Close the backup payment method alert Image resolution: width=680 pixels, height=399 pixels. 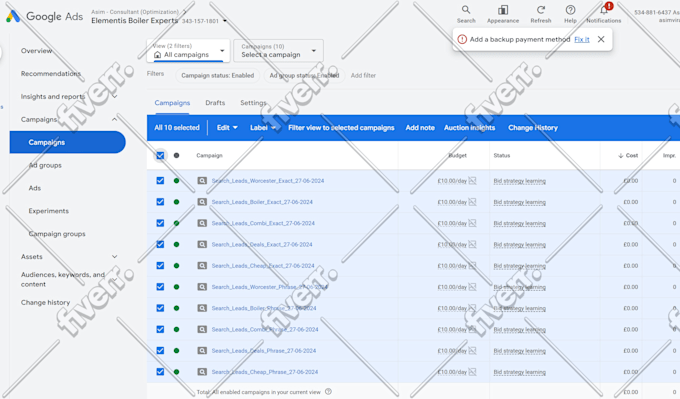(601, 39)
